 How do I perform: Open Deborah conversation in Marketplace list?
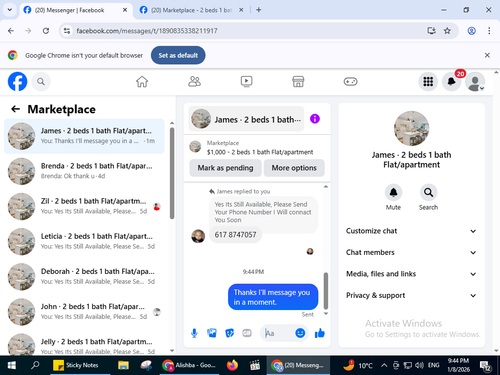point(84,276)
